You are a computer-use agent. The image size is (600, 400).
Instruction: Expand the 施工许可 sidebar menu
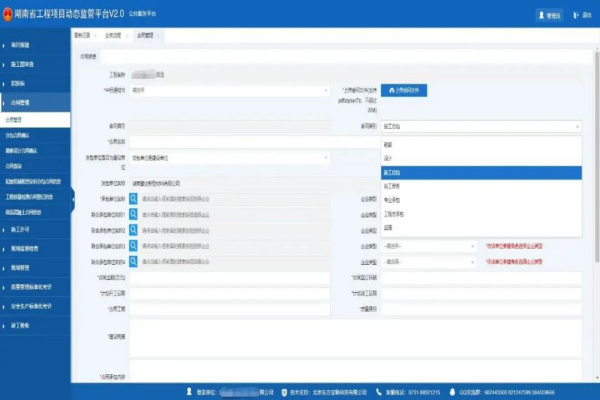(35, 229)
